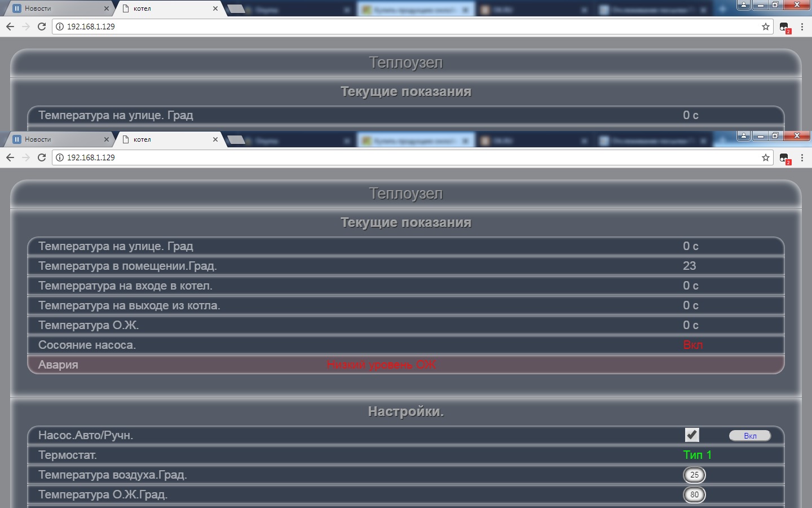This screenshot has width=812, height=508.
Task: Click the Тип 1 thermostat value
Action: click(x=698, y=455)
